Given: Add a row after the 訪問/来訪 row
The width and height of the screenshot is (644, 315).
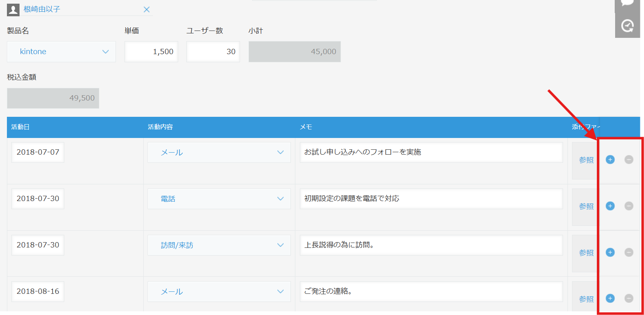Looking at the screenshot, I should tap(610, 252).
